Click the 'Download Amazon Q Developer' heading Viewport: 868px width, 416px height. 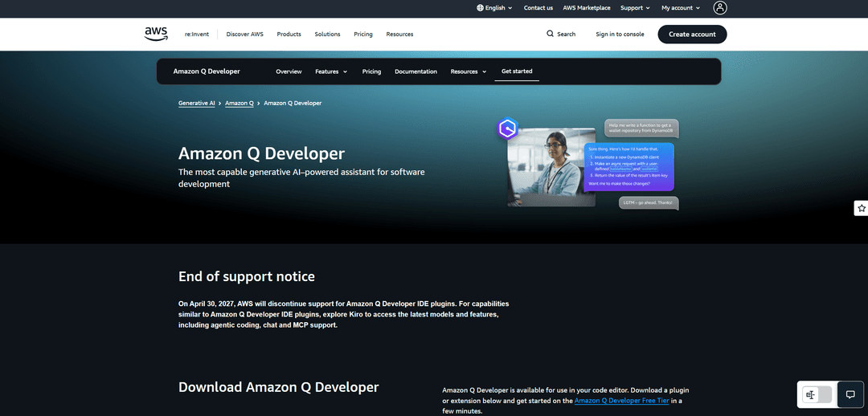point(278,386)
